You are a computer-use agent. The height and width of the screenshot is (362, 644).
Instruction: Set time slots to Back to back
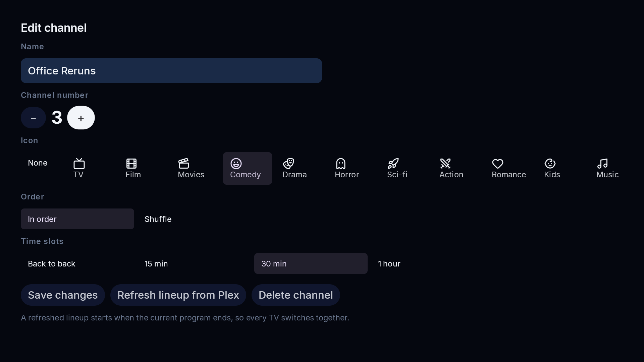(77, 263)
